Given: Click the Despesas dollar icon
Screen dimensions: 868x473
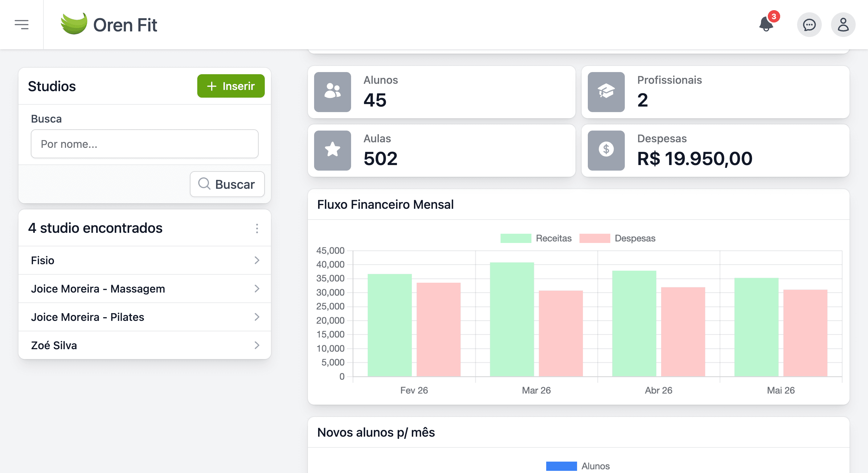Looking at the screenshot, I should (606, 150).
